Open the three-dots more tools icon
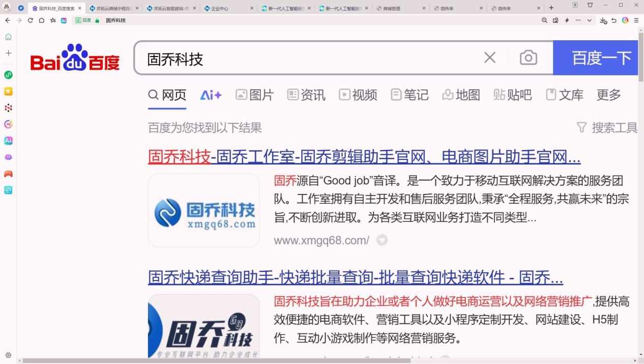The height and width of the screenshot is (364, 644). 578,20
